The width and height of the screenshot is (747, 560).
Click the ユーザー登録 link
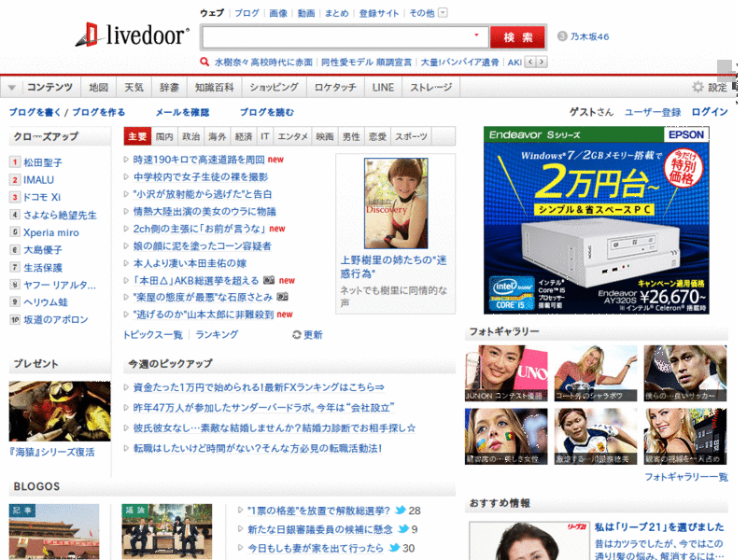point(653,112)
